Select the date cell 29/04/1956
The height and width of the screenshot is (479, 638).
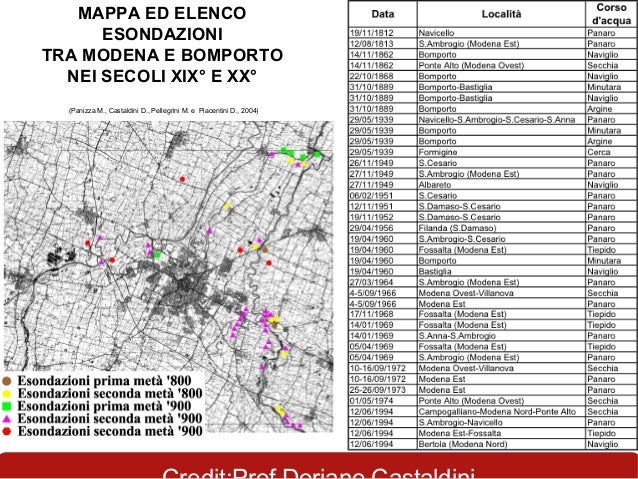pyautogui.click(x=382, y=228)
